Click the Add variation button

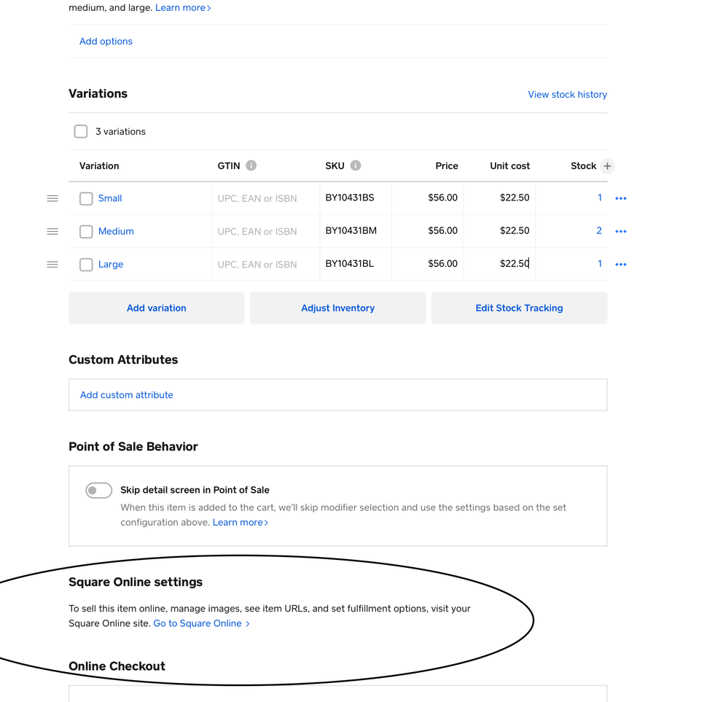[x=157, y=308]
